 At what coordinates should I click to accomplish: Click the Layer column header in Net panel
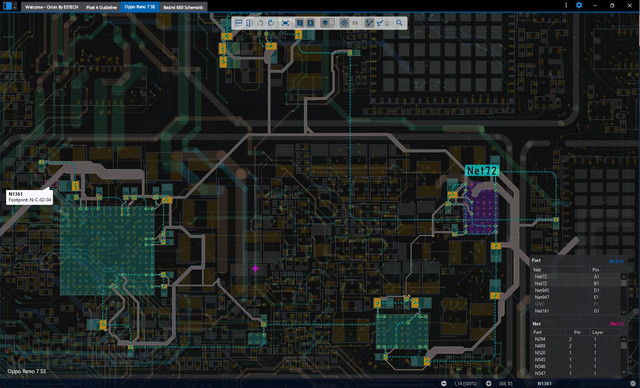tap(597, 332)
